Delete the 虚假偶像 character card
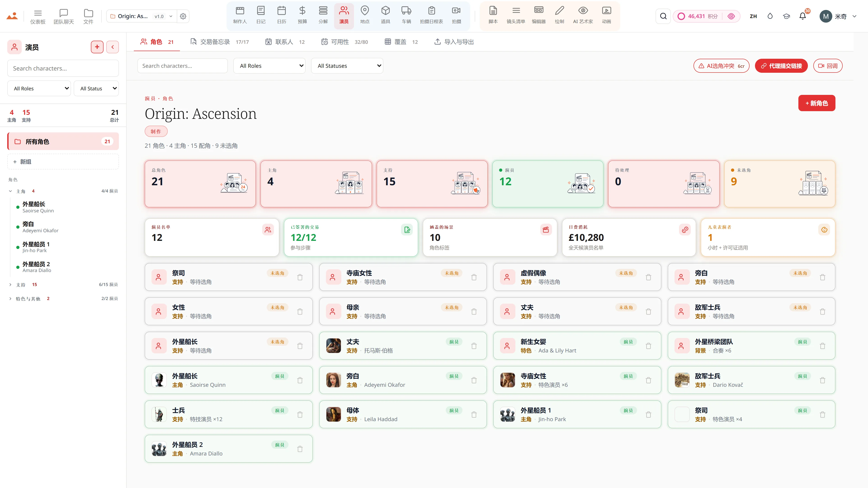This screenshot has height=488, width=868. point(648,277)
